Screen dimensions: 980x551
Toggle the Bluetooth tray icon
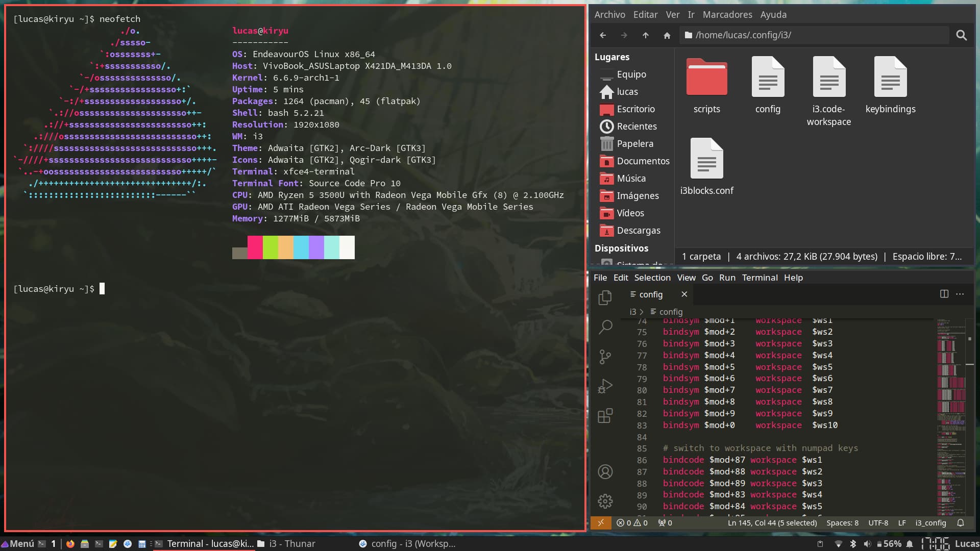point(852,544)
